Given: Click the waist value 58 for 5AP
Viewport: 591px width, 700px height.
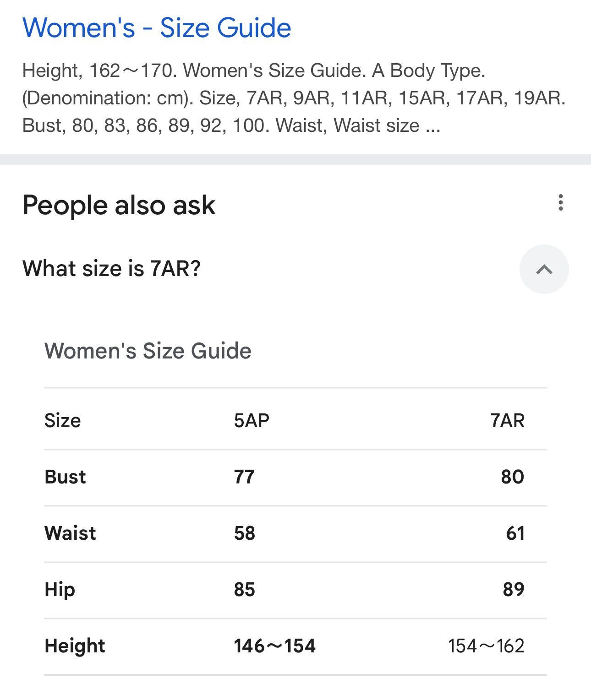Looking at the screenshot, I should pos(244,533).
